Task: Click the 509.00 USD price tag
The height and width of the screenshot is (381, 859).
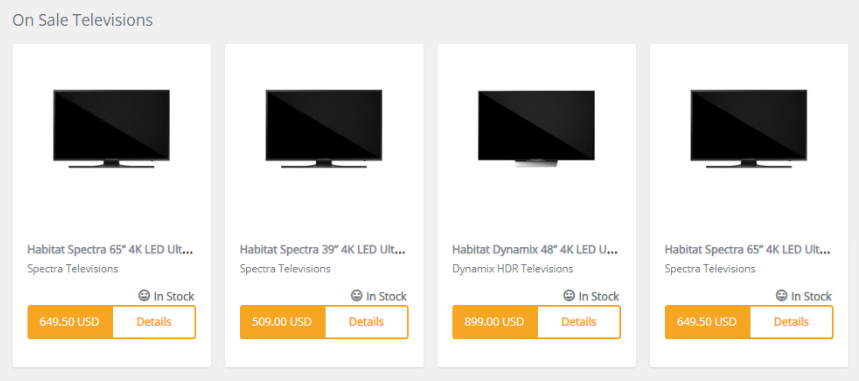Action: coord(282,322)
